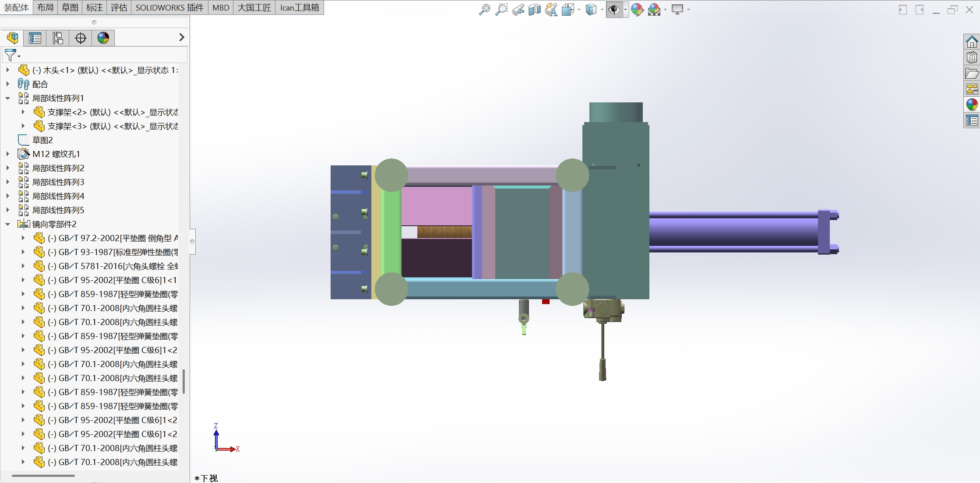The height and width of the screenshot is (483, 980).
Task: Click the feature tree filter funnel
Action: coord(10,55)
